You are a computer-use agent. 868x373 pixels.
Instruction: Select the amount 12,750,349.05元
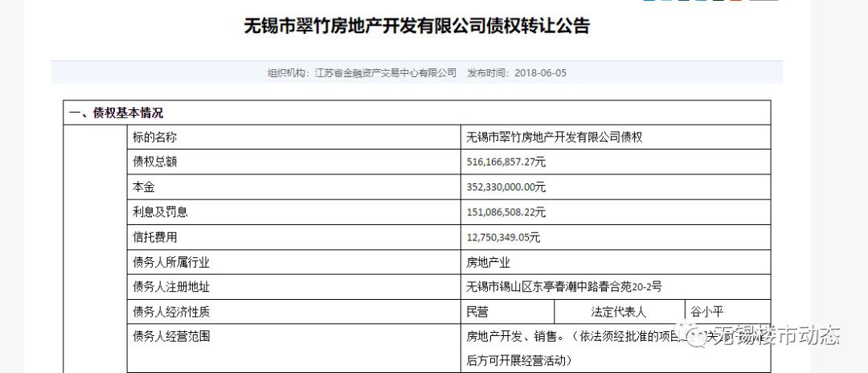tap(503, 237)
